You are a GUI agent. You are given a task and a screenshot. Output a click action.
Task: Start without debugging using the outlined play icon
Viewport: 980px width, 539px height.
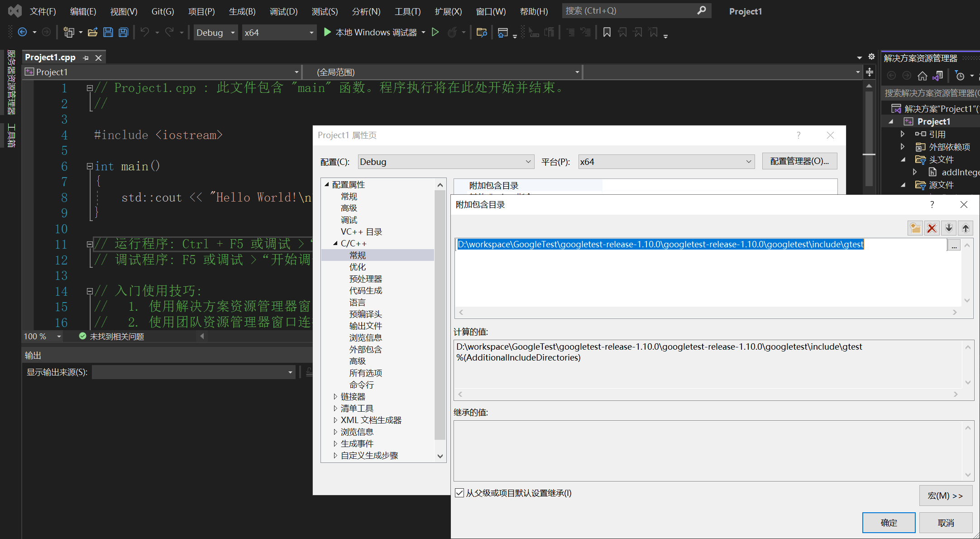435,32
